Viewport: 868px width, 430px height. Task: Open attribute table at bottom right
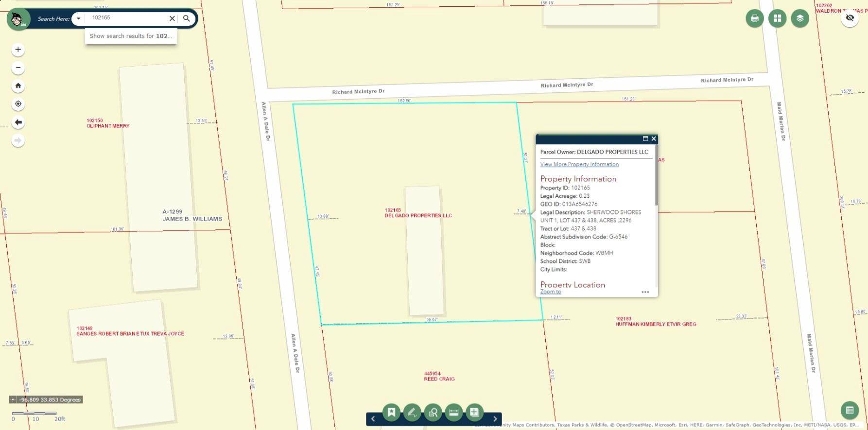(x=850, y=410)
